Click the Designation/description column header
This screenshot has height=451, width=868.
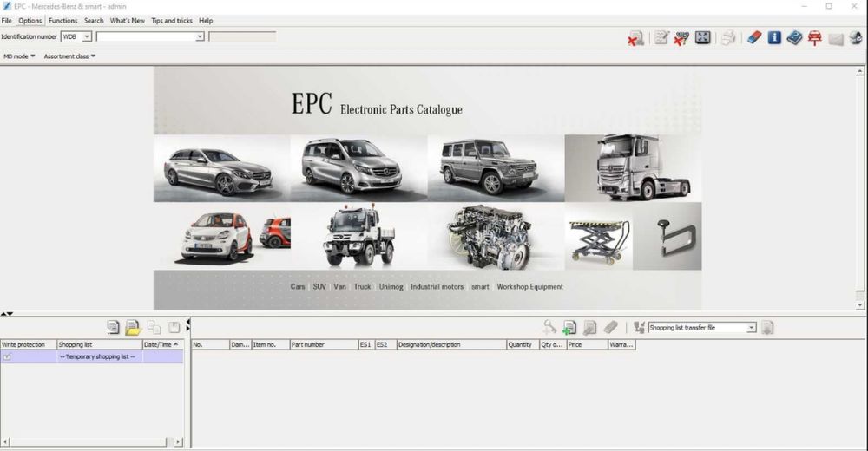[451, 344]
